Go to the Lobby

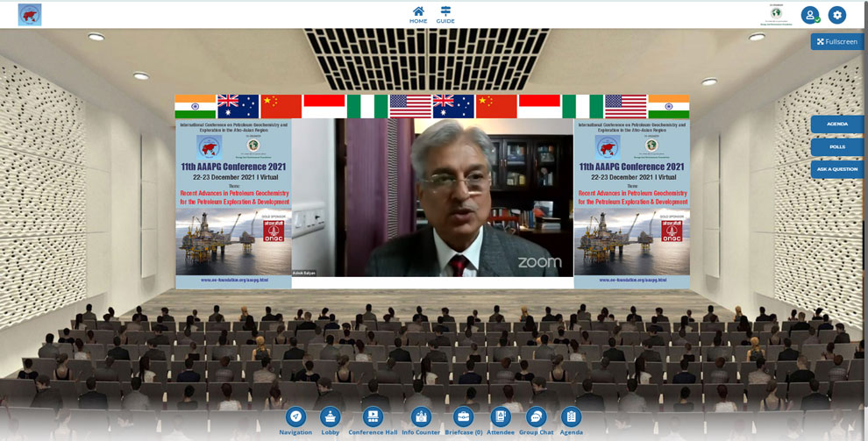tap(331, 422)
